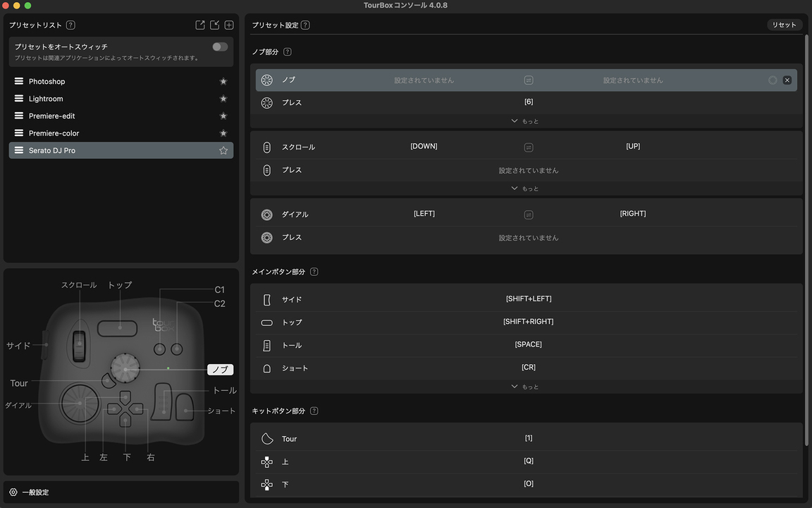Screen dimensions: 812x508
Task: Click the menu handle icon of Photoshop
Action: click(x=18, y=81)
